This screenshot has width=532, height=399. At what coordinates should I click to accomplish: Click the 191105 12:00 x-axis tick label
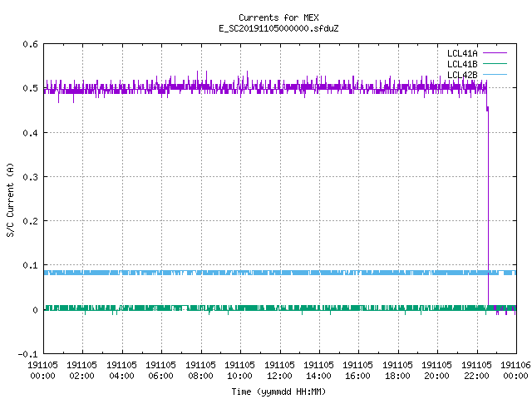click(279, 371)
